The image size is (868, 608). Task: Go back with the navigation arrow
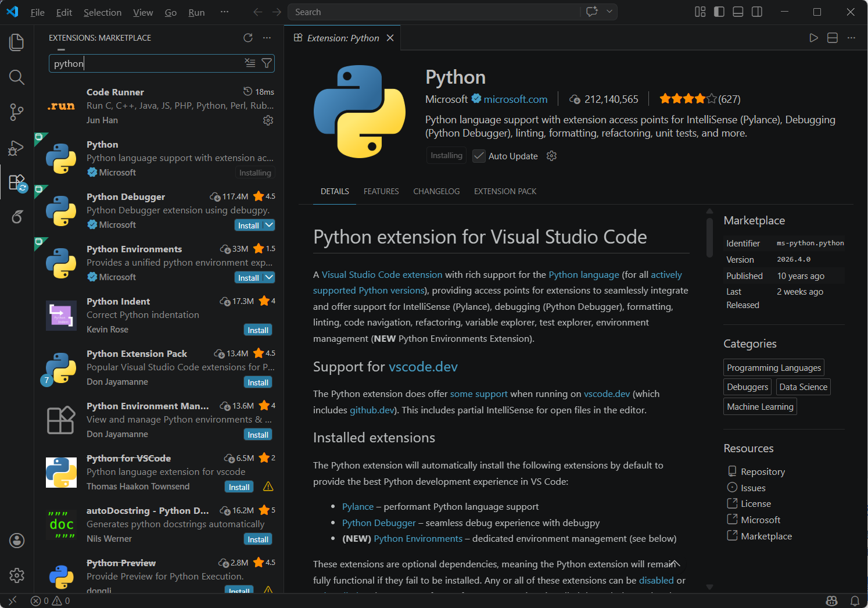click(258, 12)
